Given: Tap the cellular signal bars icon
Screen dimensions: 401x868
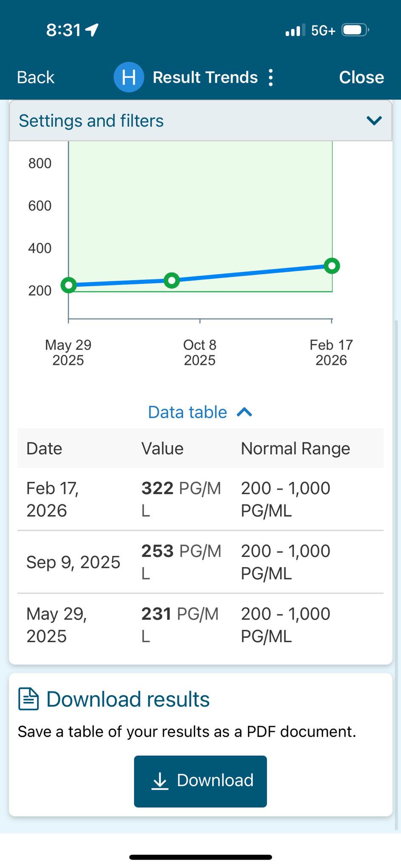Looking at the screenshot, I should tap(295, 31).
